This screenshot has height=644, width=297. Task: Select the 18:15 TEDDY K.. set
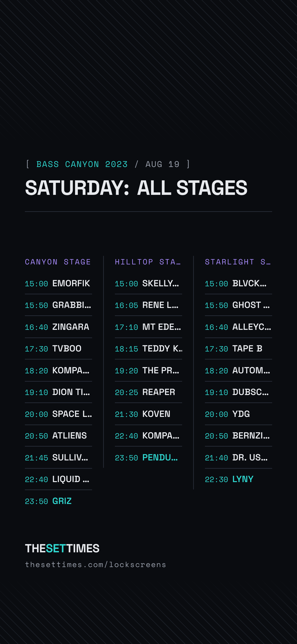click(148, 348)
